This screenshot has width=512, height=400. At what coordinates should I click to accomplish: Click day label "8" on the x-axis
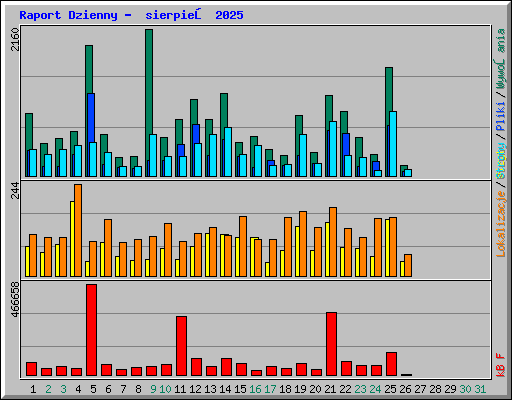(x=138, y=389)
